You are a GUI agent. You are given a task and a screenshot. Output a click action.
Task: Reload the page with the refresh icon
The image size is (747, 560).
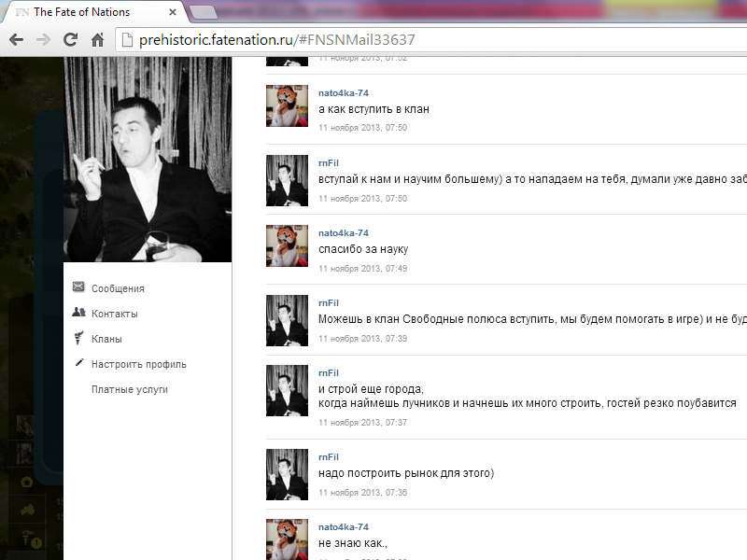click(x=70, y=40)
